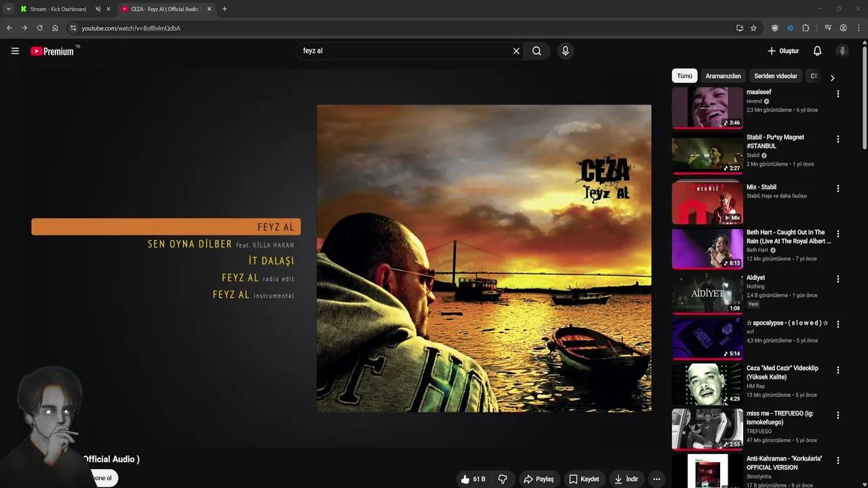The height and width of the screenshot is (488, 868).
Task: Open a new browser tab
Action: tap(224, 9)
